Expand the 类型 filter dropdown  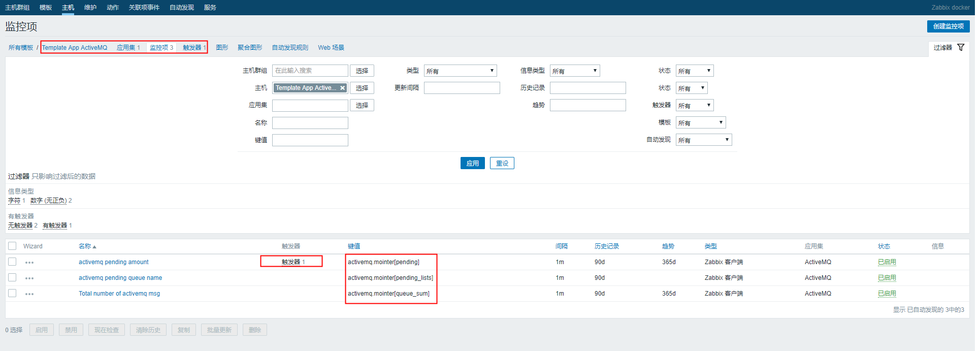[460, 71]
